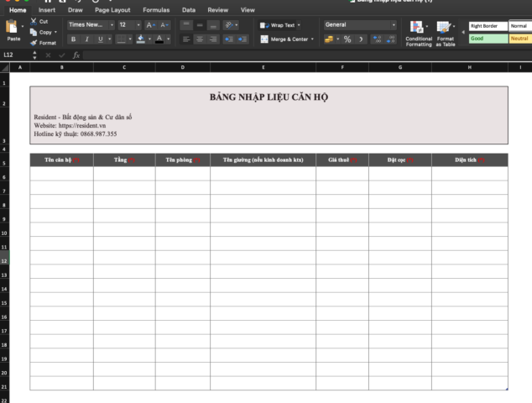Open the General number format dropdown
Image resolution: width=532 pixels, height=403 pixels.
click(360, 25)
